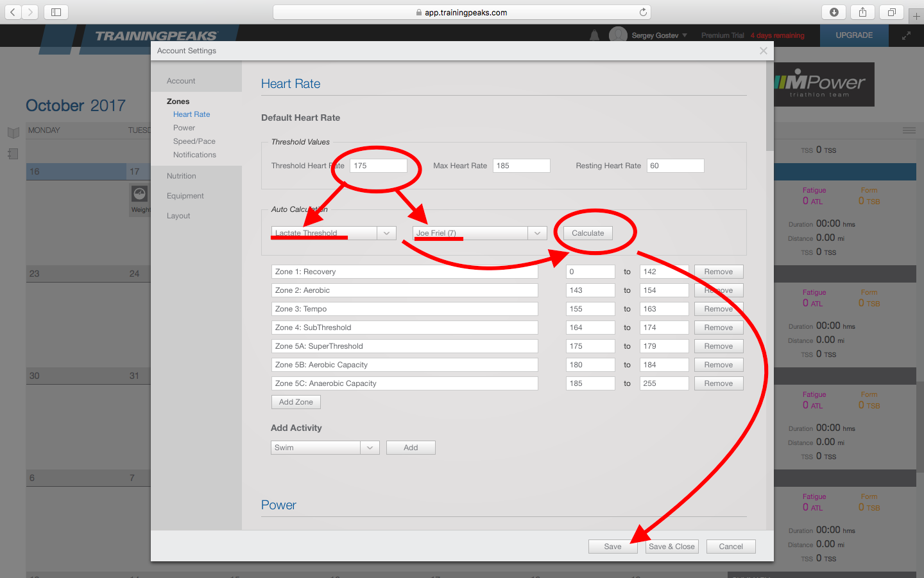Click the Zone 5C upper bound field showing 255
The height and width of the screenshot is (578, 924).
pyautogui.click(x=664, y=383)
